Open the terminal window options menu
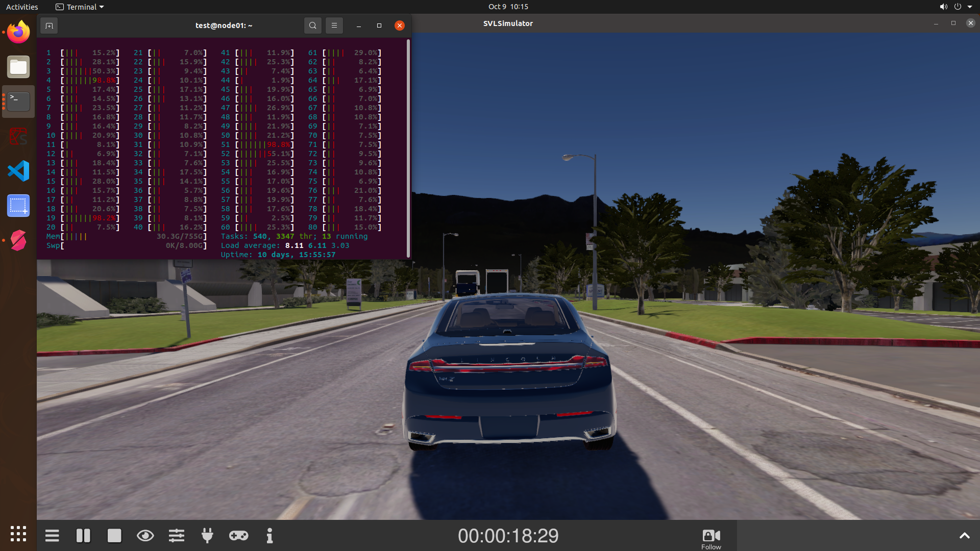Image resolution: width=980 pixels, height=551 pixels. [334, 25]
